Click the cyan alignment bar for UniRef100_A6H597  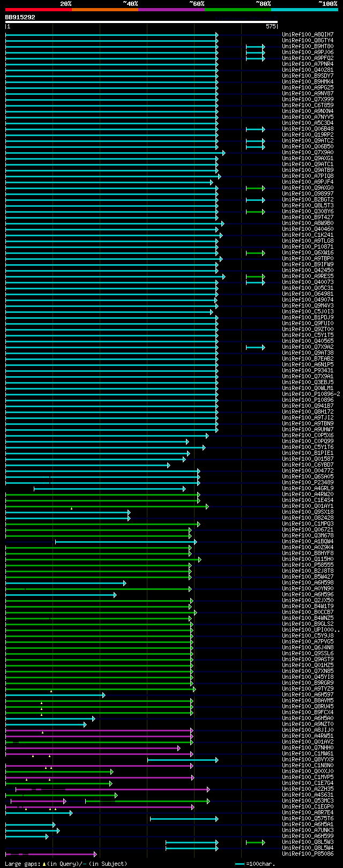tap(55, 695)
